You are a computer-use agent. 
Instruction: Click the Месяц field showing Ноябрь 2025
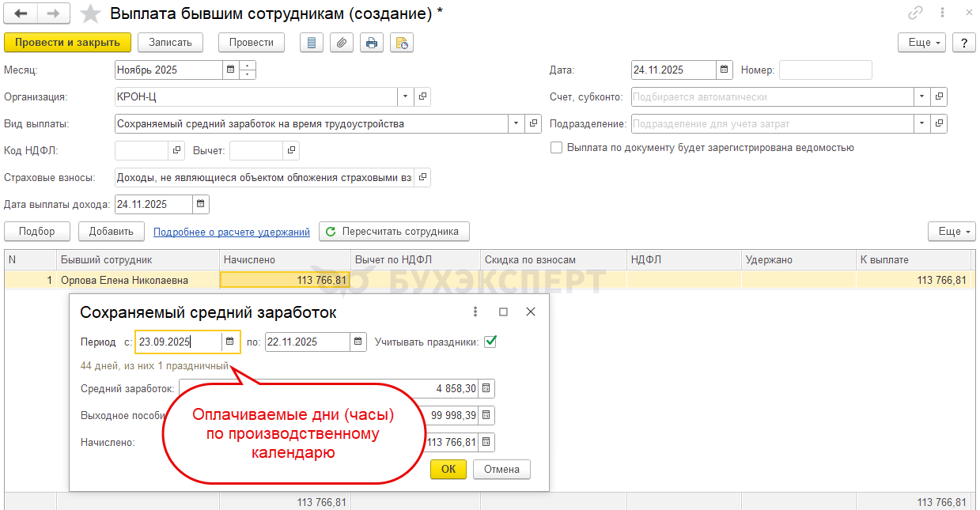click(168, 70)
